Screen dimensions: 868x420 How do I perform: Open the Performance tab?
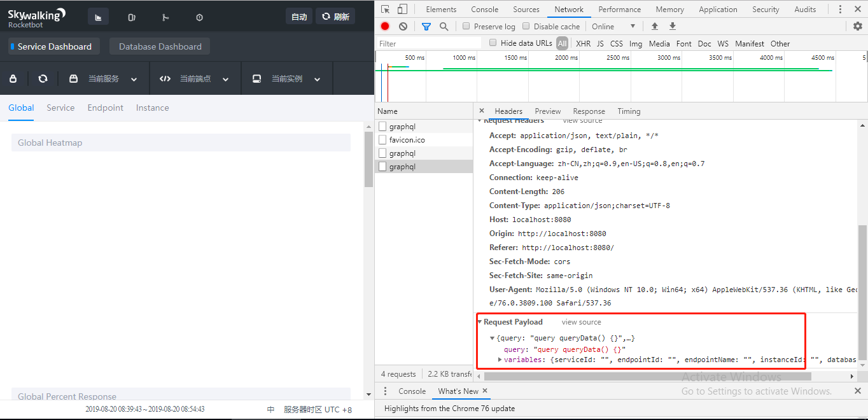pyautogui.click(x=620, y=9)
